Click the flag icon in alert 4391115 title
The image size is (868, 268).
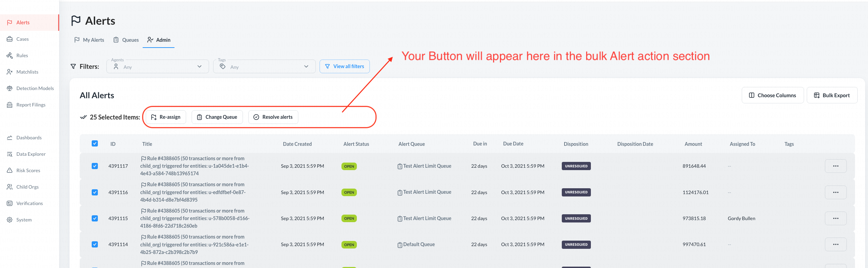[x=144, y=211]
